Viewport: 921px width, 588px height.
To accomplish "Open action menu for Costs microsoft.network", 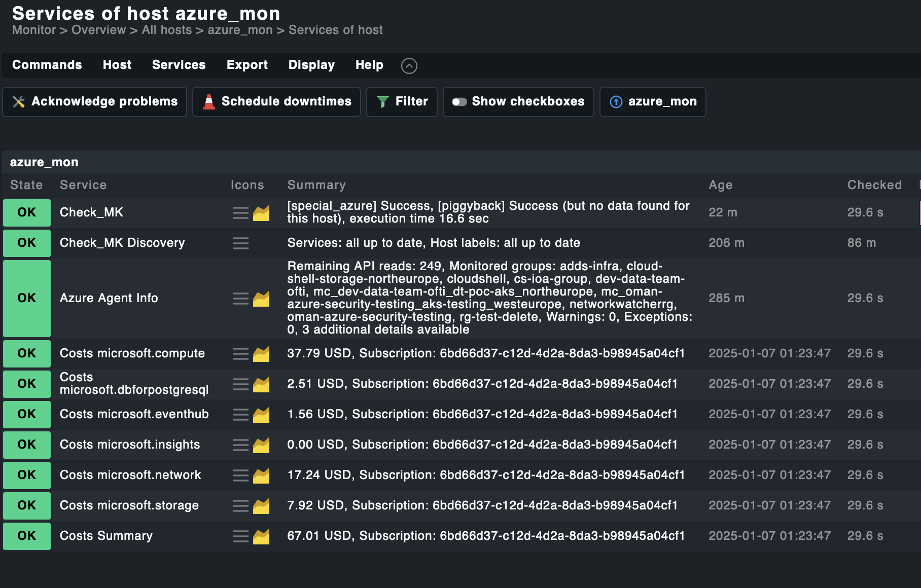I will coord(240,475).
